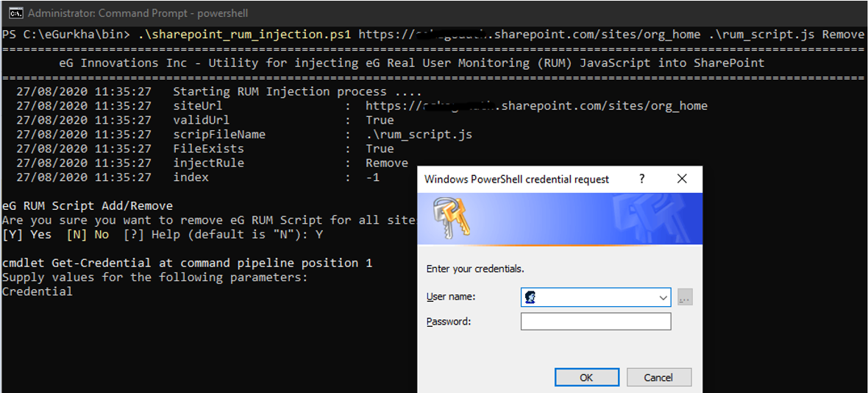Click the user icon inside User name field
The width and height of the screenshot is (868, 393).
click(531, 297)
